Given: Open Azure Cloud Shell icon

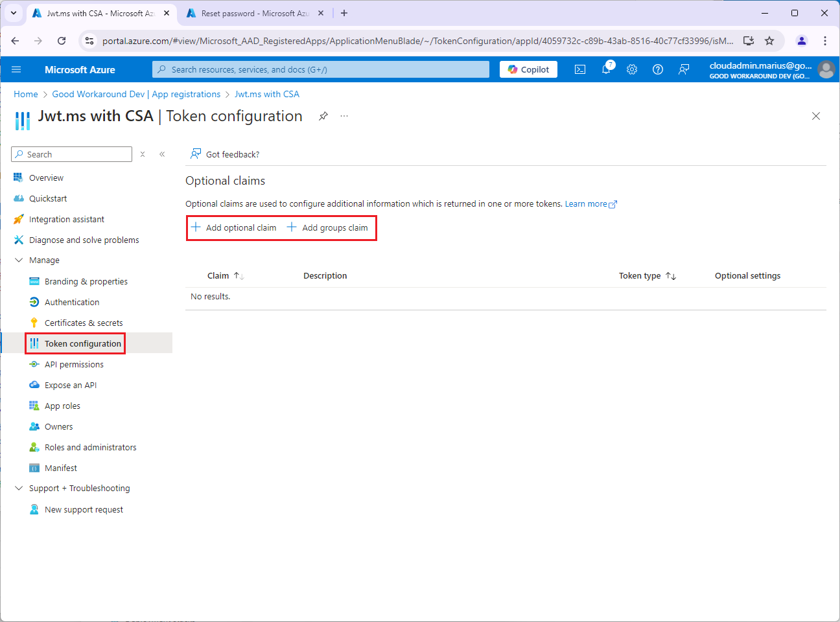Looking at the screenshot, I should pyautogui.click(x=580, y=69).
